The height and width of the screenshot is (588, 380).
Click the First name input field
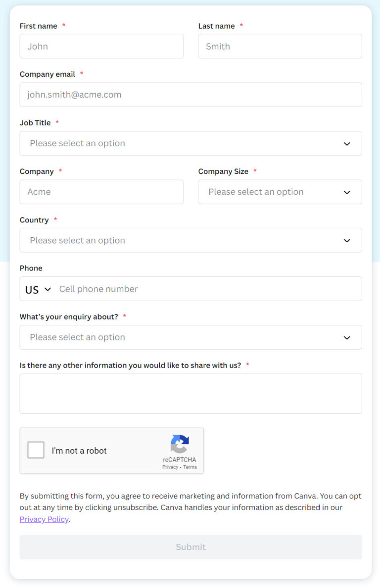click(x=101, y=46)
